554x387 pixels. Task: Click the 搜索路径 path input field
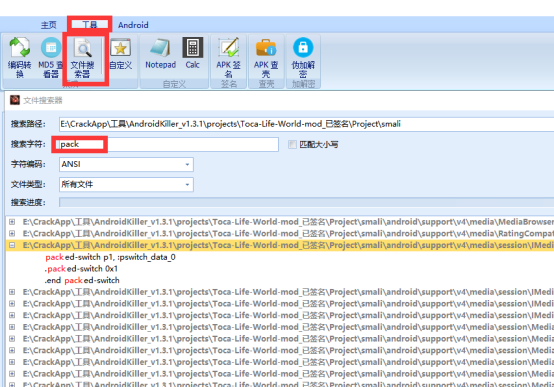306,124
